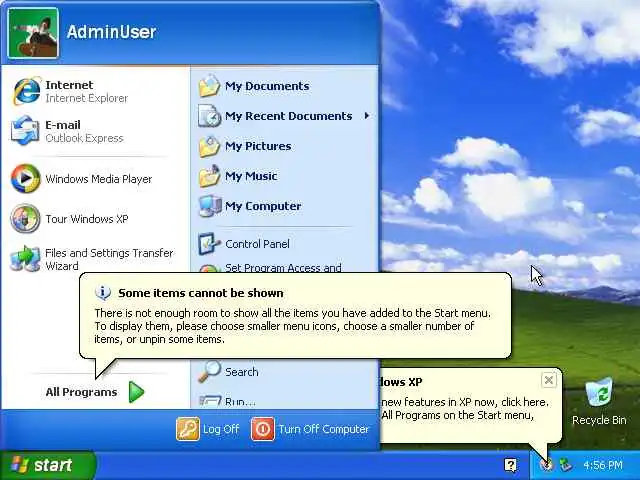Click the 4:56 PM system clock

click(x=603, y=465)
